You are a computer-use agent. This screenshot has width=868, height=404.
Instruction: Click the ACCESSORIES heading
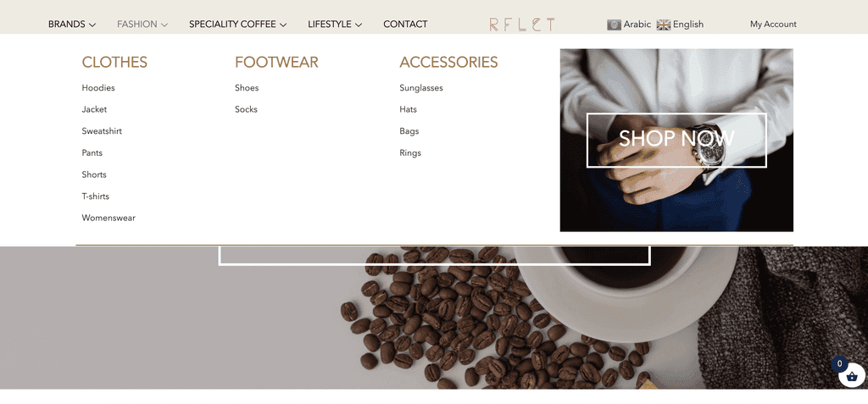(x=448, y=63)
